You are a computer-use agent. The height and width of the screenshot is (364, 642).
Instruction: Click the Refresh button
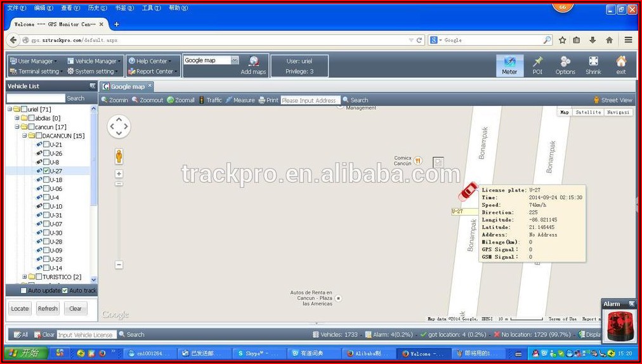click(48, 308)
